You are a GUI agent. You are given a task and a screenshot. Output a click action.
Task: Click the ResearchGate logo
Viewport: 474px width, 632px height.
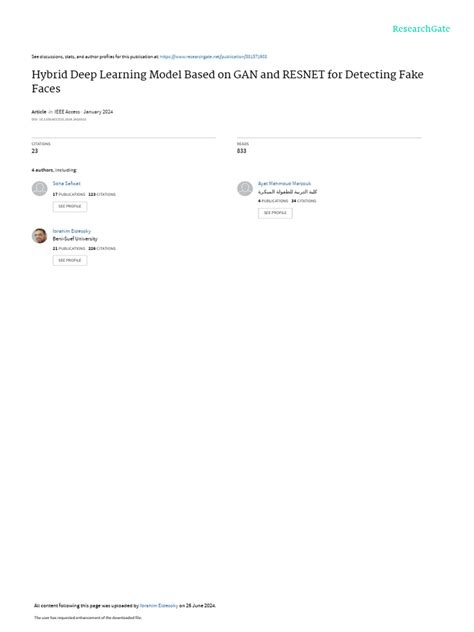point(421,29)
